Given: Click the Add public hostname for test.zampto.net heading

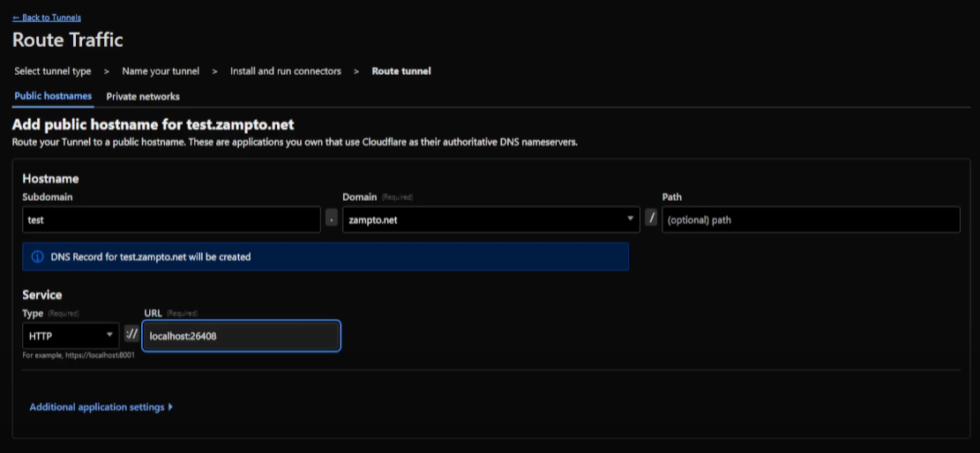Looking at the screenshot, I should pyautogui.click(x=153, y=124).
